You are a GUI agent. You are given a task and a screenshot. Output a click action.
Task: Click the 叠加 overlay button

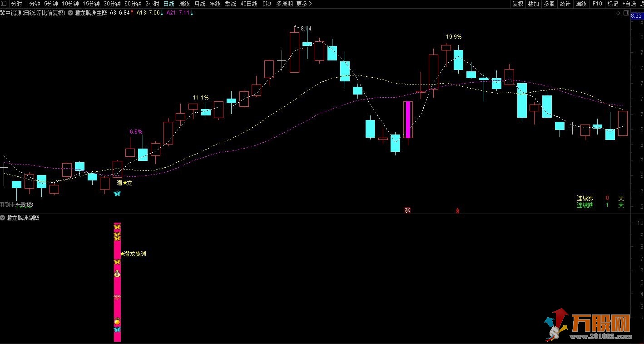click(x=533, y=4)
